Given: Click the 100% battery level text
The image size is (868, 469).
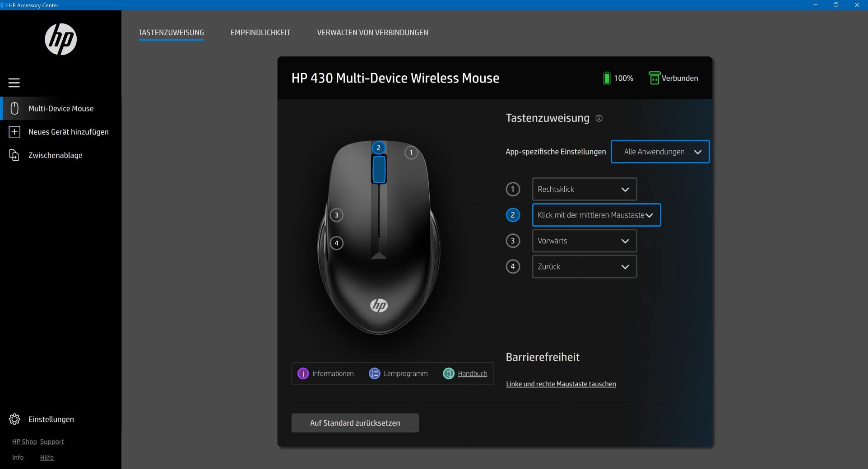Looking at the screenshot, I should [623, 78].
